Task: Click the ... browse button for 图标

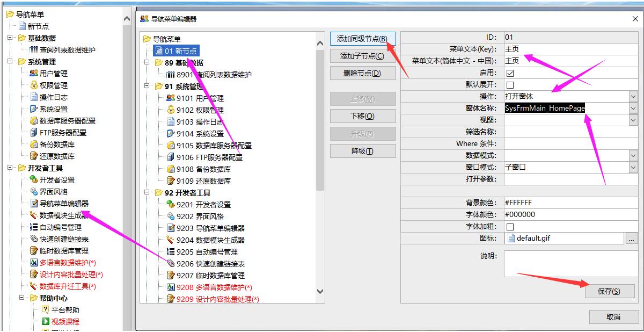Action: click(631, 238)
